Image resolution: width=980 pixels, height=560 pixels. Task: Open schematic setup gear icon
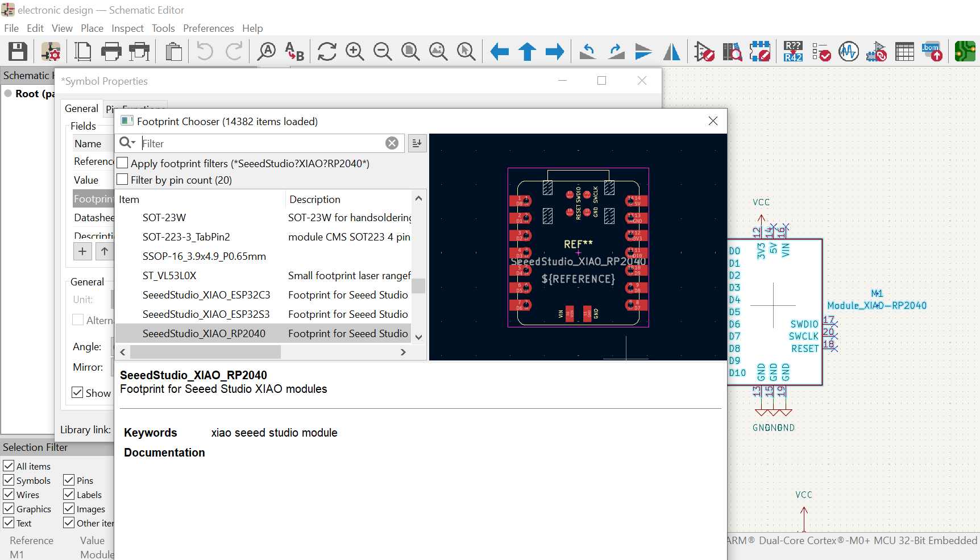(51, 52)
